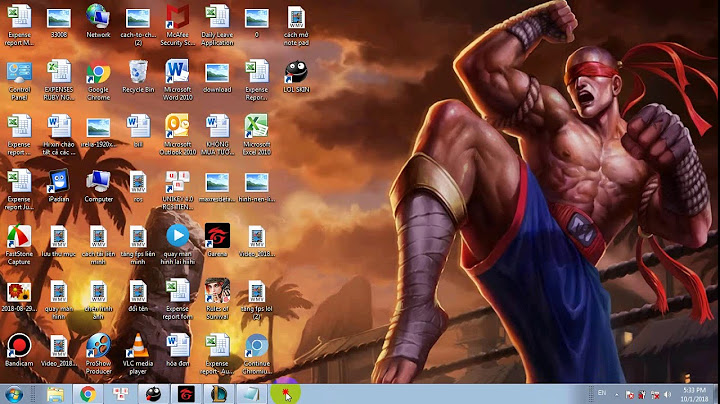Select the LOL SKIN shortcut
This screenshot has width=720, height=404.
[x=296, y=76]
